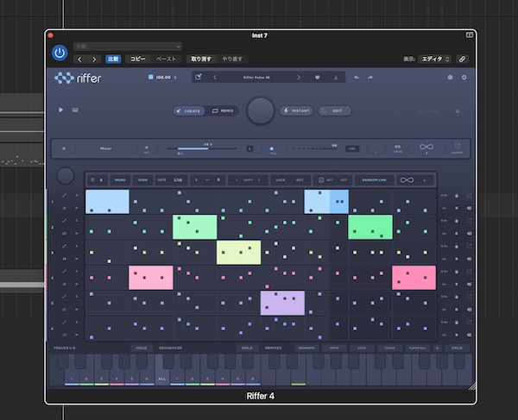518x420 pixels.
Task: Click the Riffer undo arrow
Action: [x=357, y=78]
